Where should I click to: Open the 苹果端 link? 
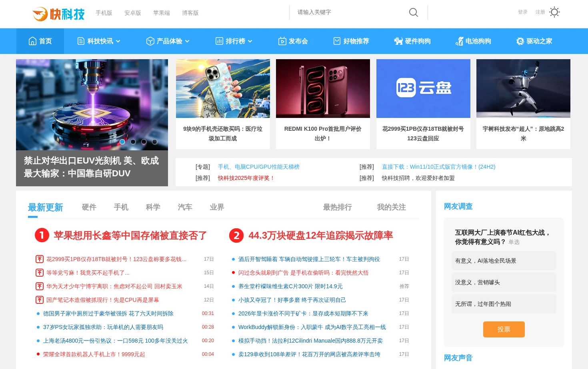coord(162,13)
